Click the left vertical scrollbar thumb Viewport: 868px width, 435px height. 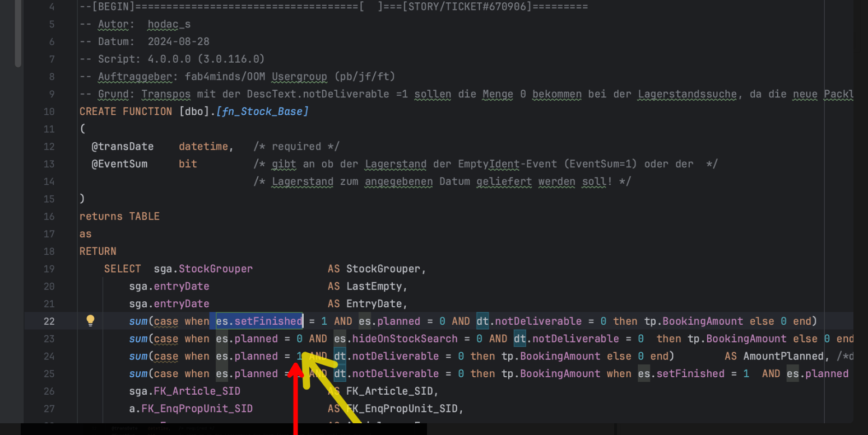tap(18, 34)
